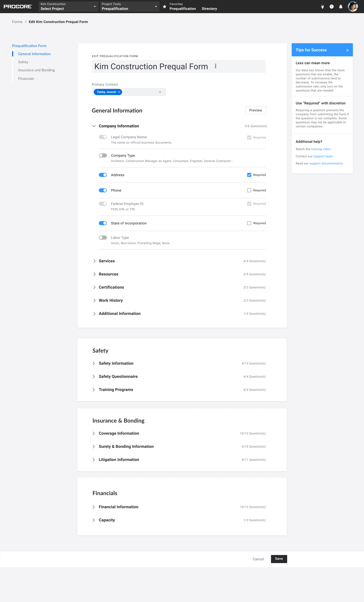364x602 pixels.
Task: Check the Required box for Phone
Action: 249,190
